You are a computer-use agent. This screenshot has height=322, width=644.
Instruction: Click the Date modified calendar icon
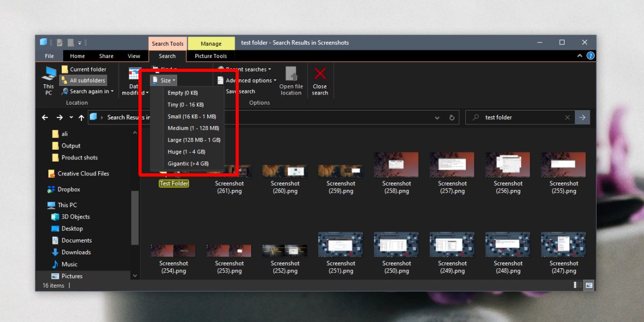[134, 74]
